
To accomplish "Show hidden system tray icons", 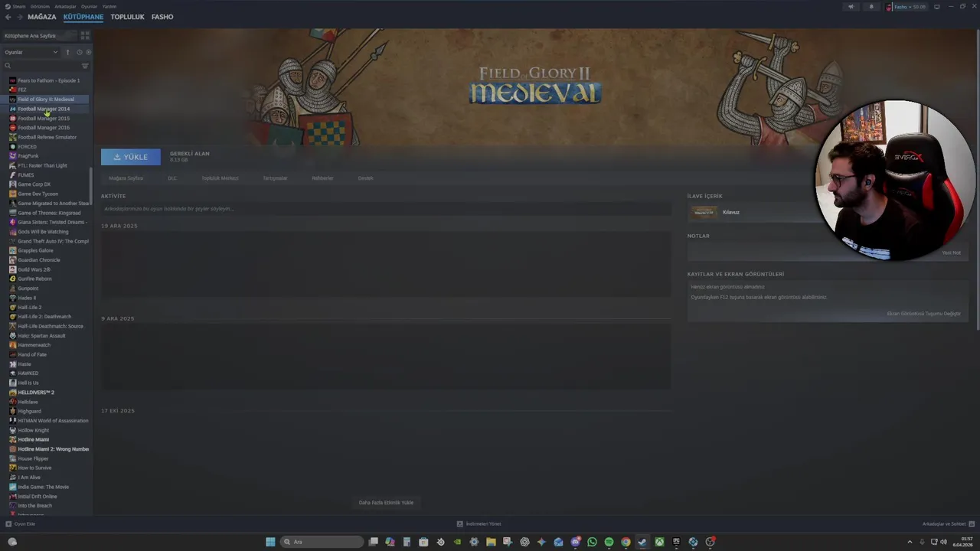I will tap(910, 542).
